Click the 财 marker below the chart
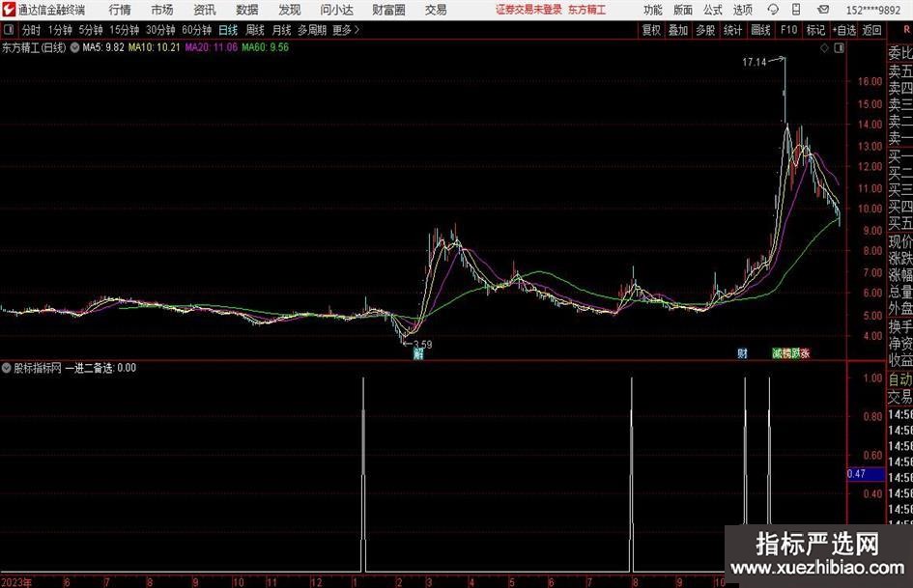This screenshot has width=913, height=588. pos(742,353)
